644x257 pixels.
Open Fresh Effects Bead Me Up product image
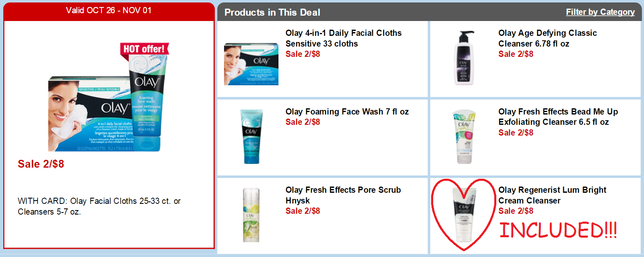pos(464,136)
